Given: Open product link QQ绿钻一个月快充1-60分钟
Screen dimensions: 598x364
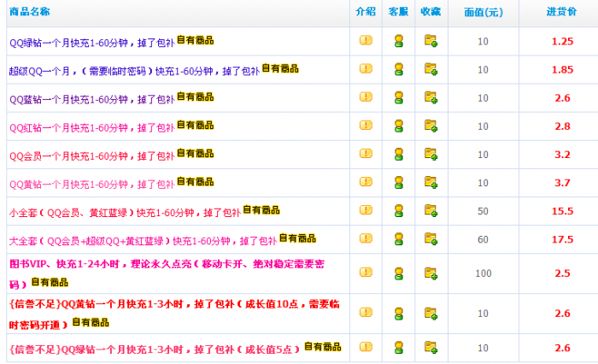Looking at the screenshot, I should coord(92,43).
